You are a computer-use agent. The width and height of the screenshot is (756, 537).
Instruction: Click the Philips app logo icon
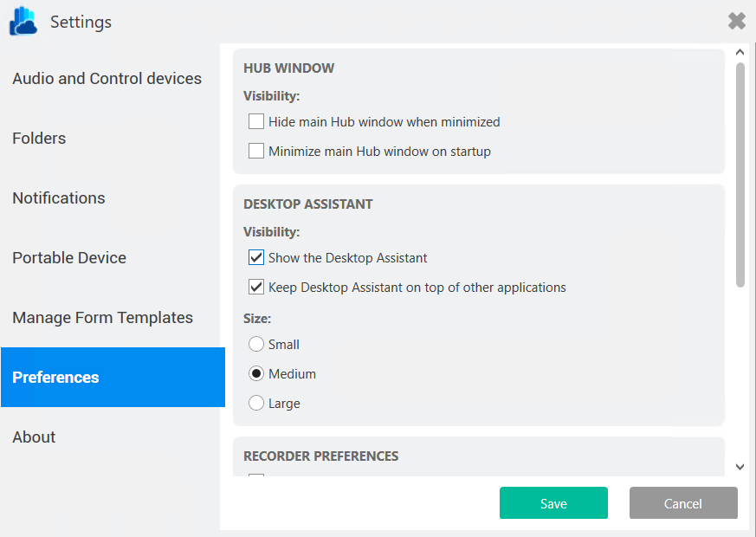click(22, 21)
